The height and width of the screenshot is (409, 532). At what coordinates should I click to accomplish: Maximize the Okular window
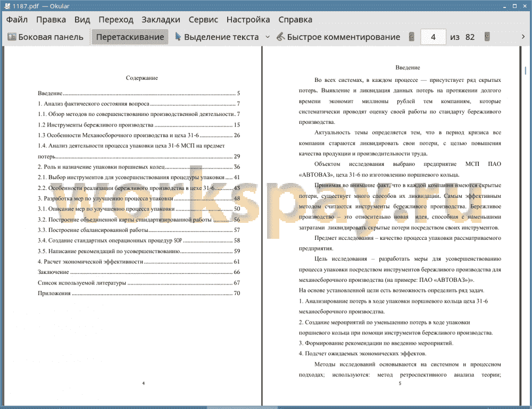point(514,6)
